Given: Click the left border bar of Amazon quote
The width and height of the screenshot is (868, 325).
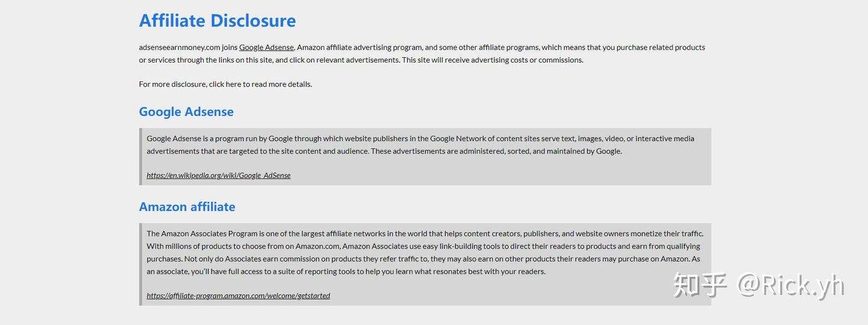Looking at the screenshot, I should (x=140, y=264).
